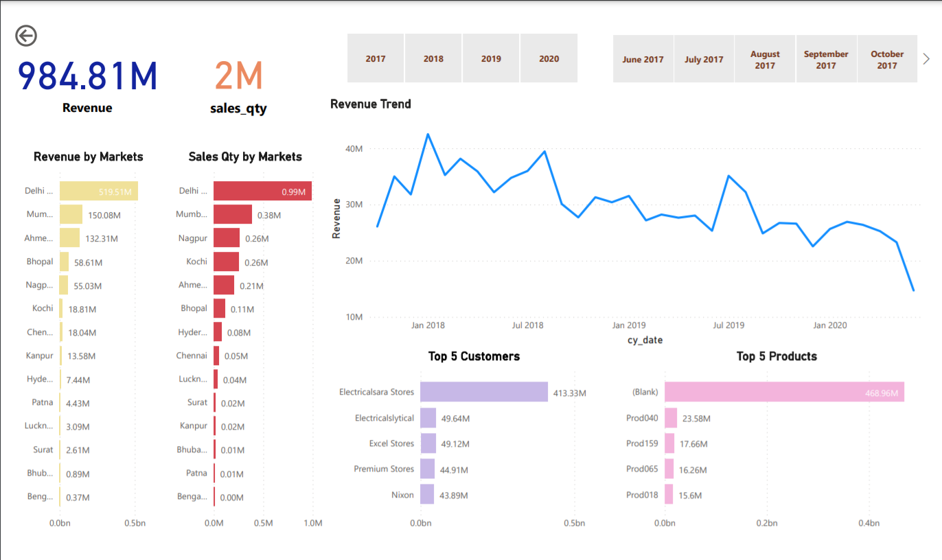This screenshot has width=942, height=560.
Task: Show more months with slicer arrow
Action: coord(926,59)
